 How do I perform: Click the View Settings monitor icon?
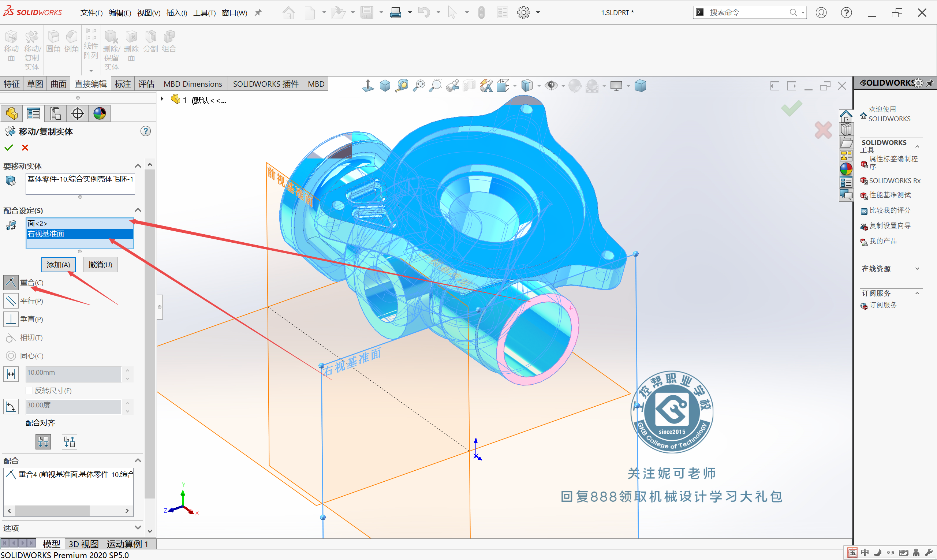click(616, 86)
